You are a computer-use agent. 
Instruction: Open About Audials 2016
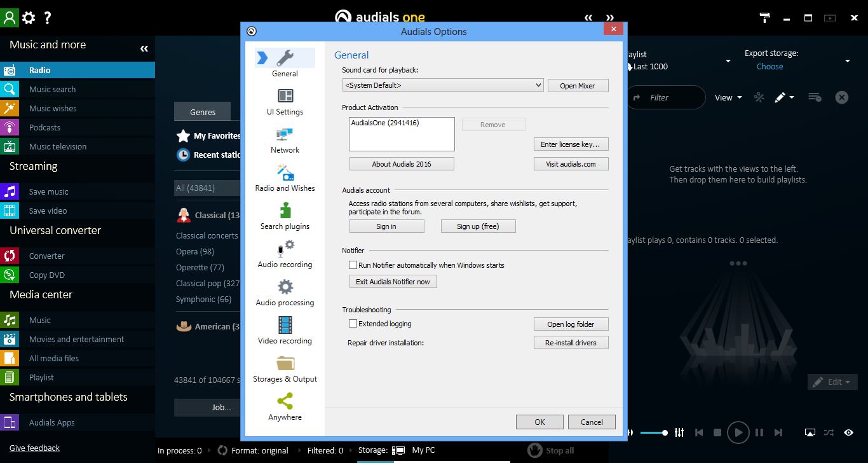coord(402,164)
